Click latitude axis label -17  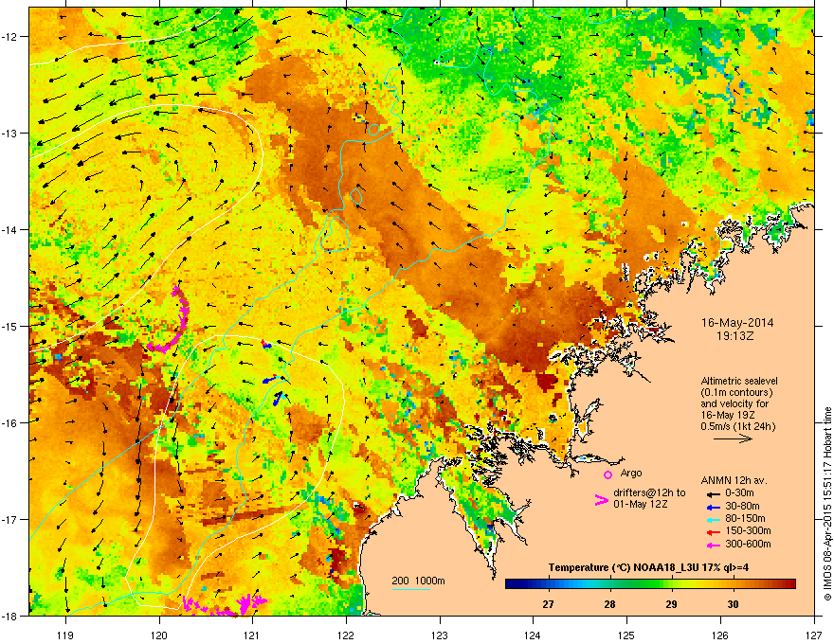(x=9, y=520)
